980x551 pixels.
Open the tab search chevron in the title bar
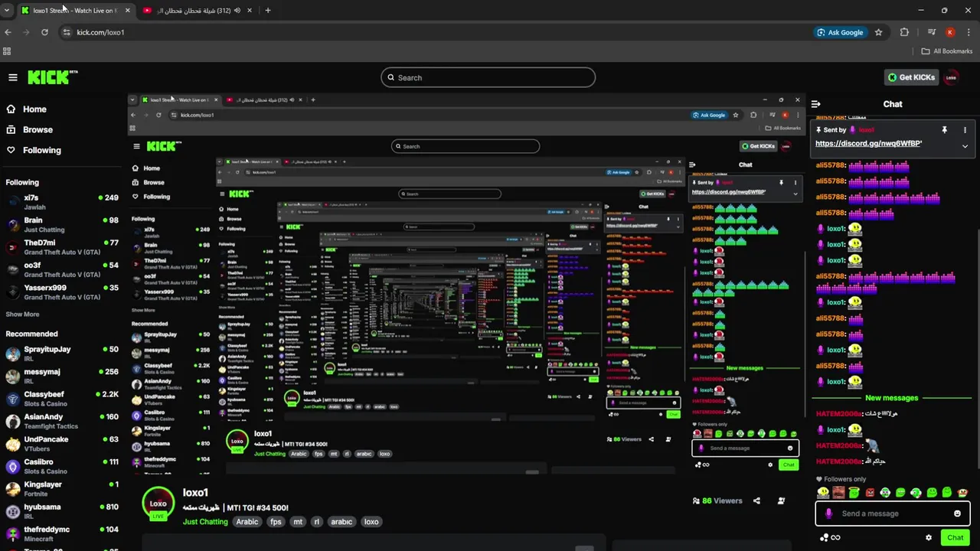click(x=7, y=11)
